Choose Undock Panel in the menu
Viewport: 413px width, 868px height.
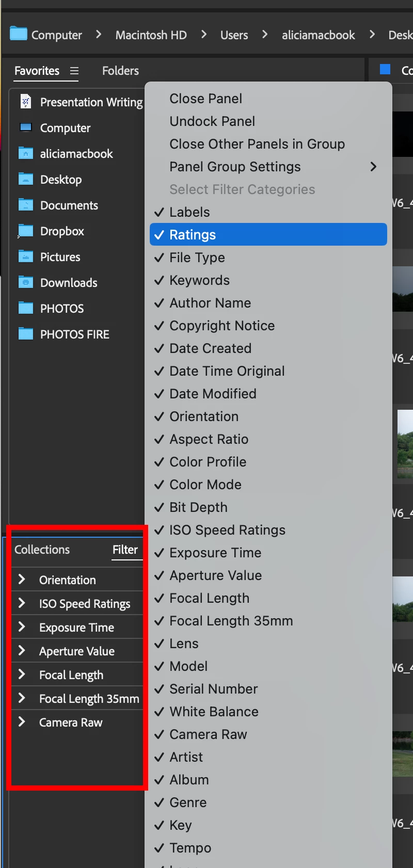click(268, 121)
